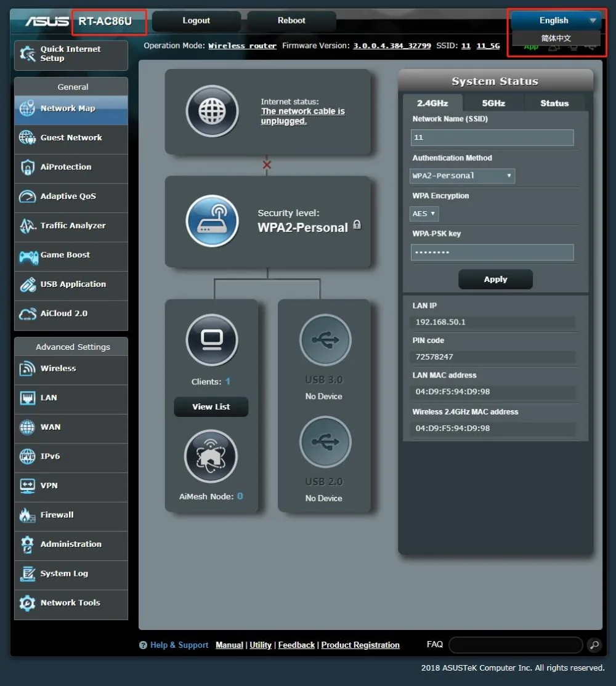Screen dimensions: 616x686
Task: Click the Clients count number 1
Action: (x=227, y=382)
